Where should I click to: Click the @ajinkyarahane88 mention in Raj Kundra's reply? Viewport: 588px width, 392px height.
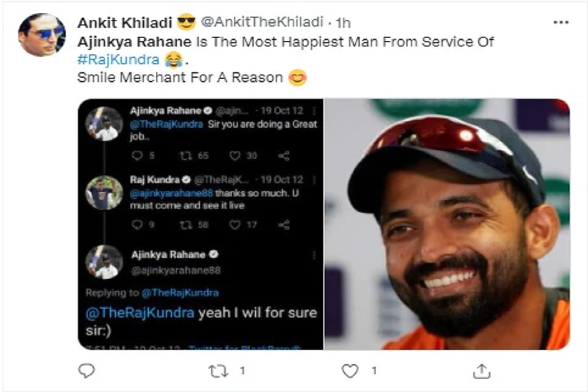click(x=171, y=193)
